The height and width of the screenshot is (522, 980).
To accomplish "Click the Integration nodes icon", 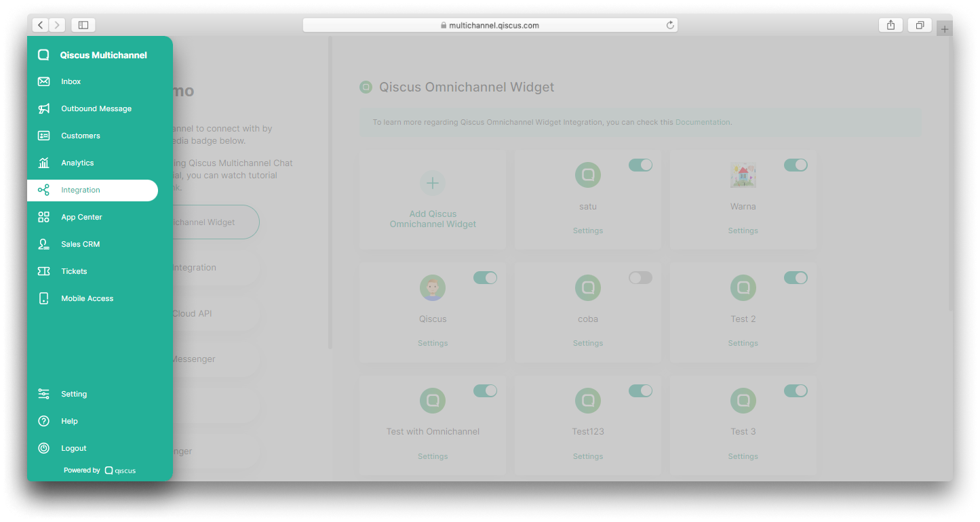I will [x=43, y=190].
